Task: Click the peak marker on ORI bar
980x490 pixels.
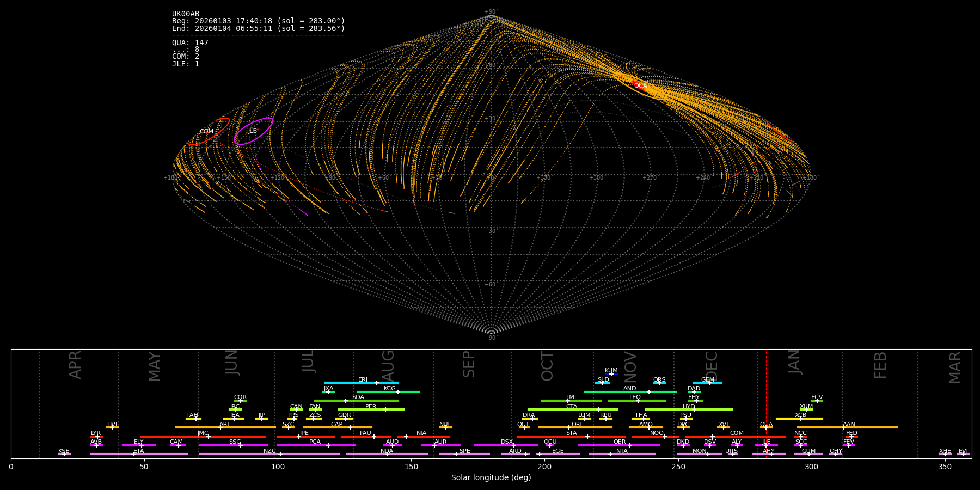Action: point(569,427)
